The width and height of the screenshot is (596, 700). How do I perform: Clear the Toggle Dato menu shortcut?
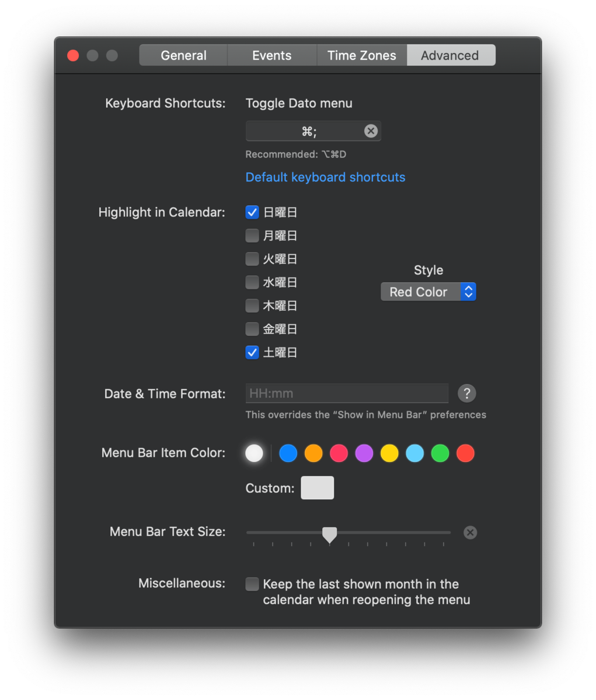click(371, 131)
